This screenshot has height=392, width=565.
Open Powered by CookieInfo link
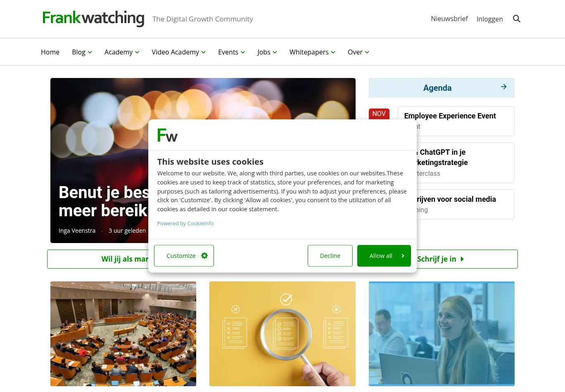(x=185, y=223)
